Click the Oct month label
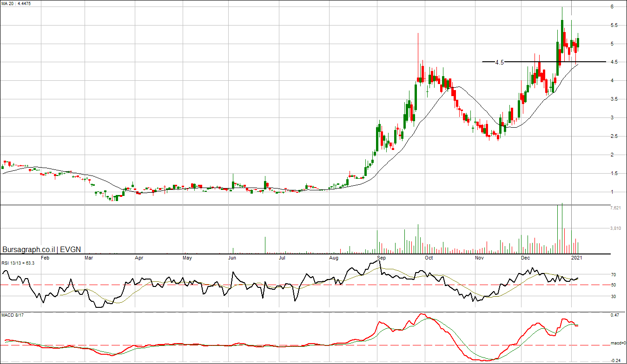The width and height of the screenshot is (627, 364). [x=429, y=257]
